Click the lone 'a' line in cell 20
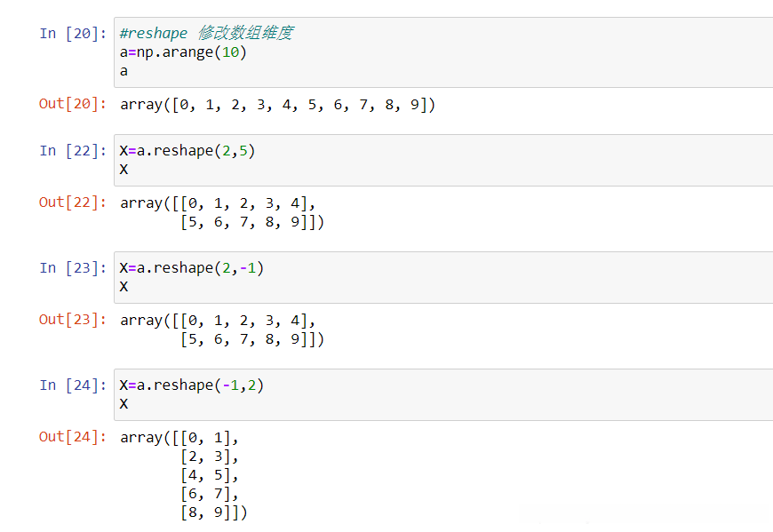 (124, 71)
